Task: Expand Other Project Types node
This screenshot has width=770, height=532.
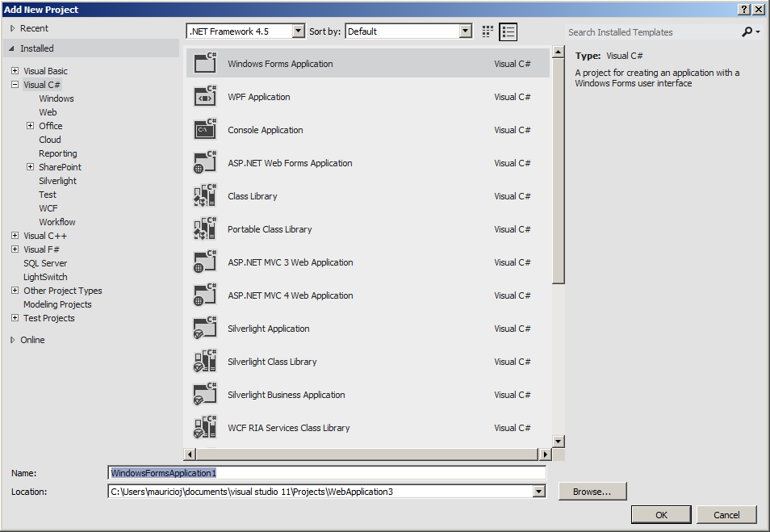Action: [x=15, y=291]
